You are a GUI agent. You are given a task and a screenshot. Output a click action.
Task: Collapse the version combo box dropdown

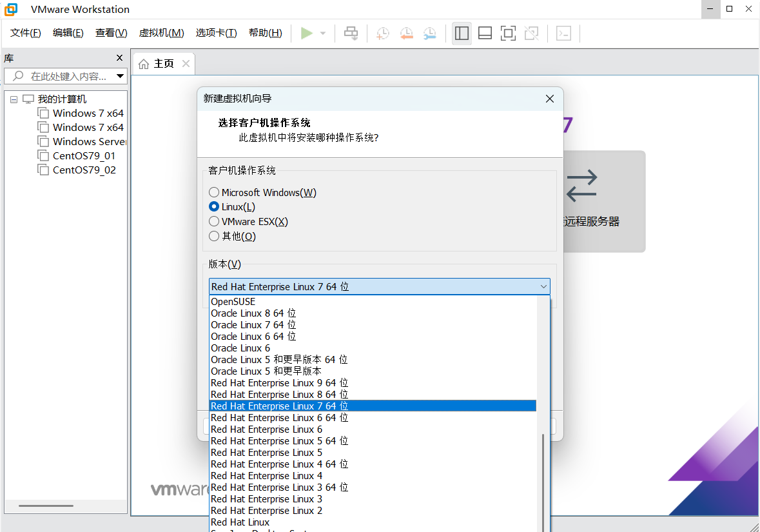point(543,286)
